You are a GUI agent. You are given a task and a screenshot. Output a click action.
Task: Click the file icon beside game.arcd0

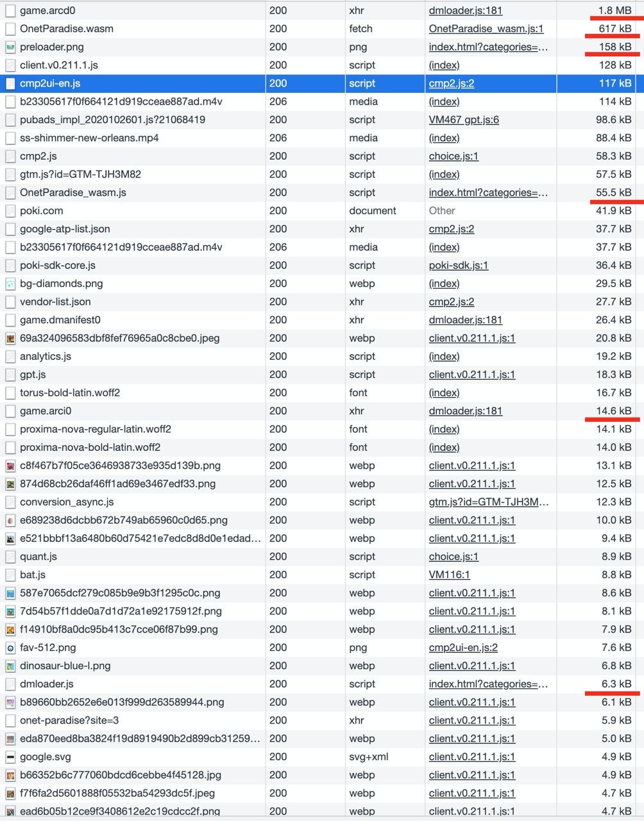point(10,11)
